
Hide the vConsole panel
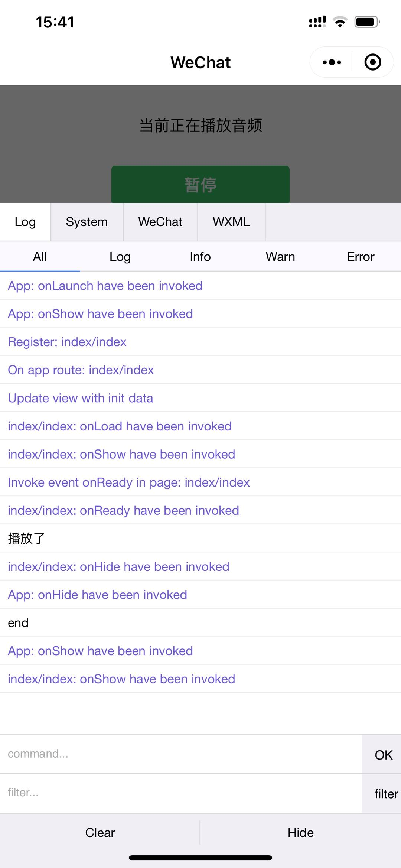[301, 833]
